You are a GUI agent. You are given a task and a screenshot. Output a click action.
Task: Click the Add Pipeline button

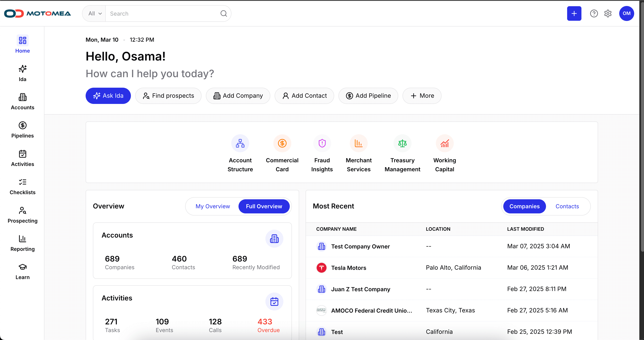(x=368, y=96)
